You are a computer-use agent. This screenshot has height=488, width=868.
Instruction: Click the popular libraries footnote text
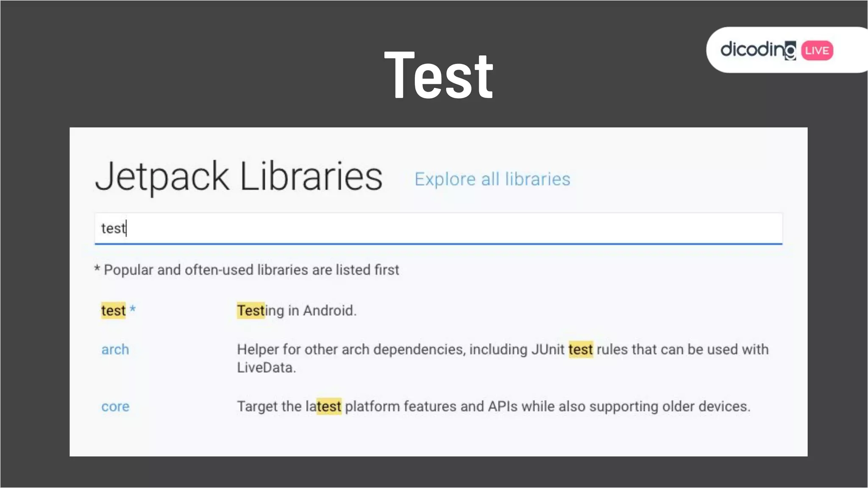(x=247, y=270)
